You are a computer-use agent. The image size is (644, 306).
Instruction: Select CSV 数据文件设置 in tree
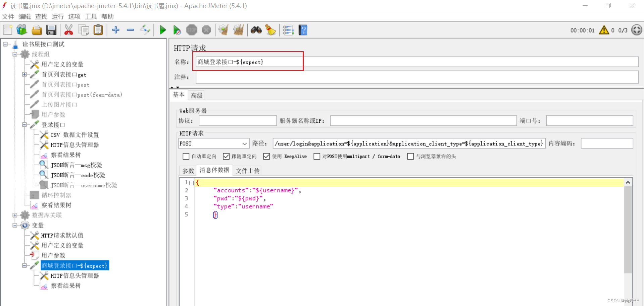(75, 135)
